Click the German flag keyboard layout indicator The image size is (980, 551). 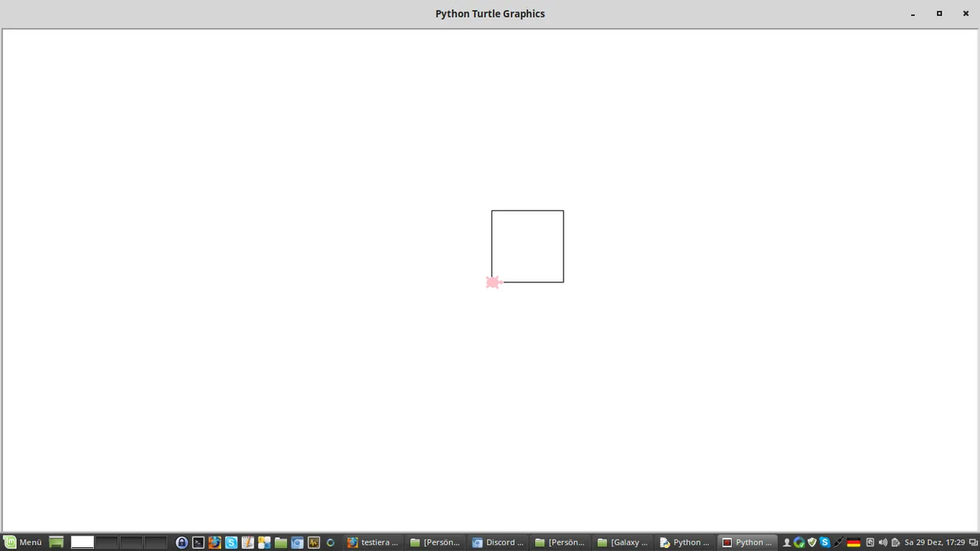tap(854, 542)
